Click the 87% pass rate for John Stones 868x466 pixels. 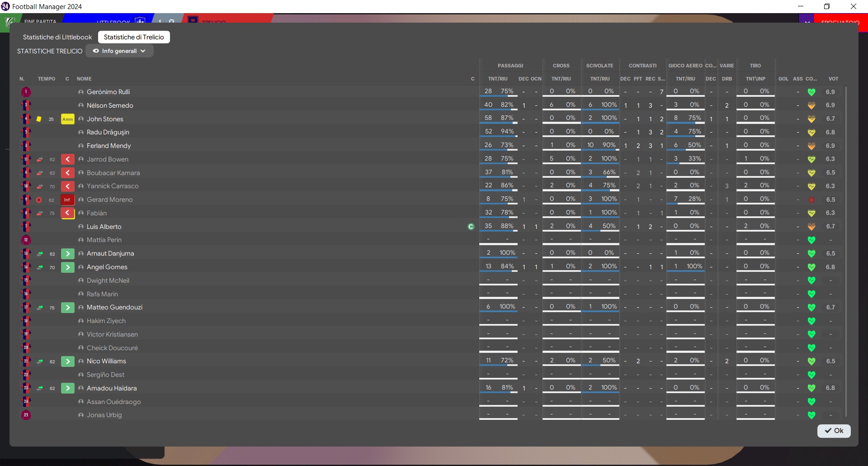[507, 118]
